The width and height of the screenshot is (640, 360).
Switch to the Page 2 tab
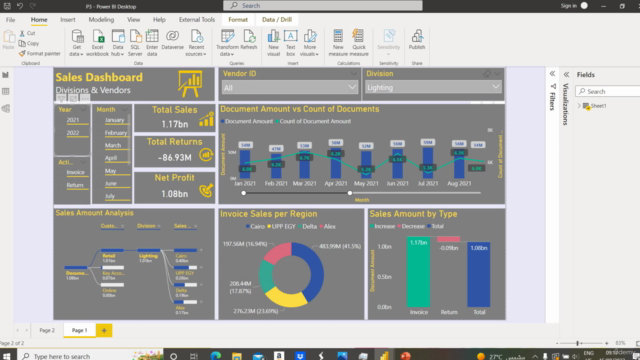click(x=47, y=330)
